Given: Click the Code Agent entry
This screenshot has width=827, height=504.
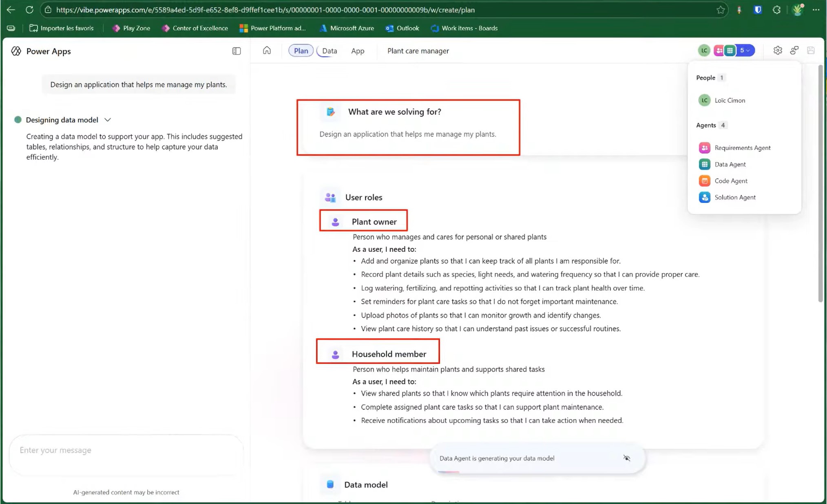Looking at the screenshot, I should [731, 181].
